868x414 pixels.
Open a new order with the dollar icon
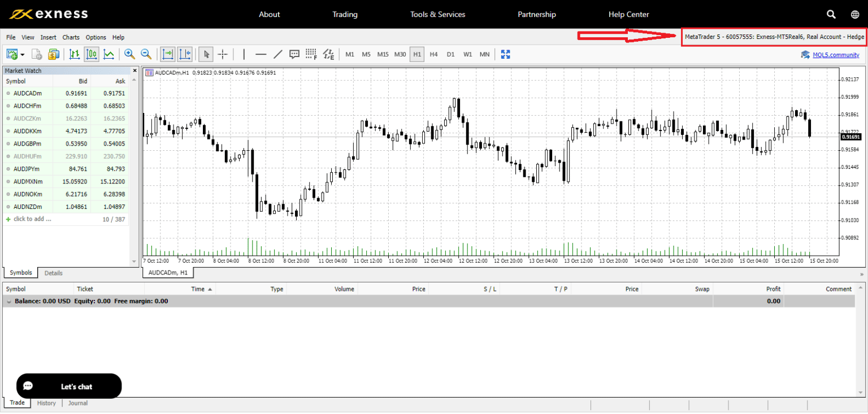pyautogui.click(x=54, y=54)
